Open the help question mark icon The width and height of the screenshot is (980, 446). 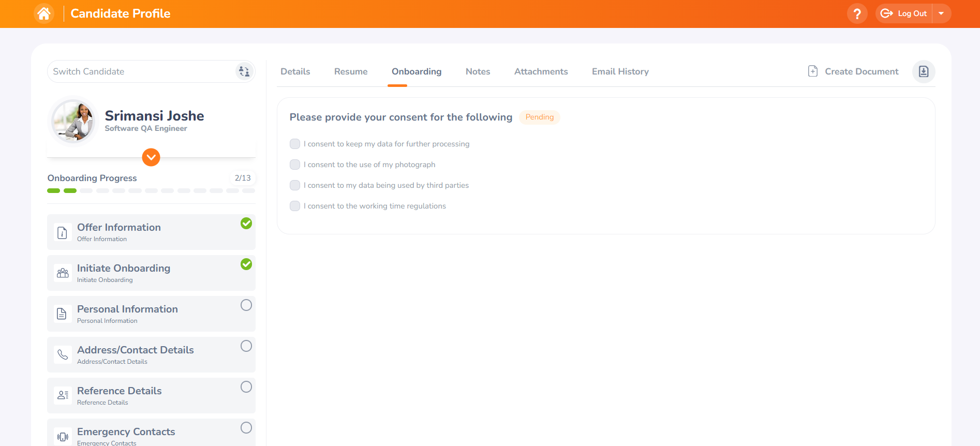(857, 13)
